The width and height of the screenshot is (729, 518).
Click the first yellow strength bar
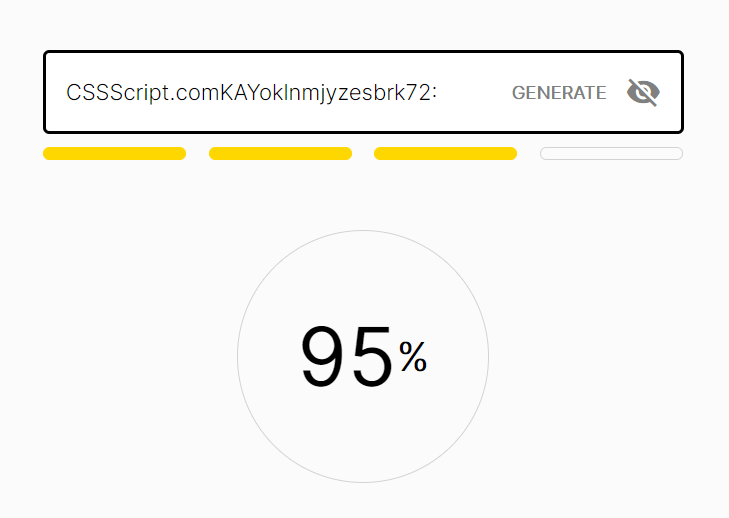click(114, 154)
